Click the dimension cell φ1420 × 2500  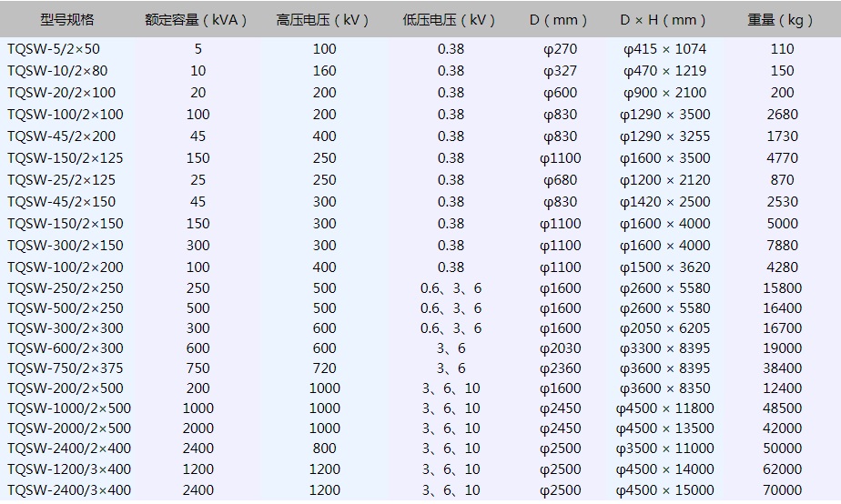(x=664, y=202)
